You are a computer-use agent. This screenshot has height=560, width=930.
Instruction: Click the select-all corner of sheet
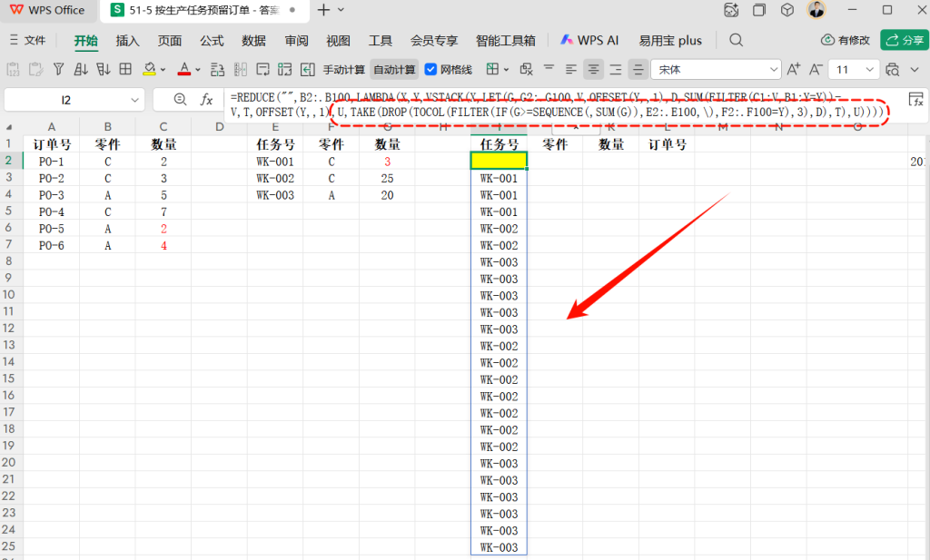coord(8,127)
